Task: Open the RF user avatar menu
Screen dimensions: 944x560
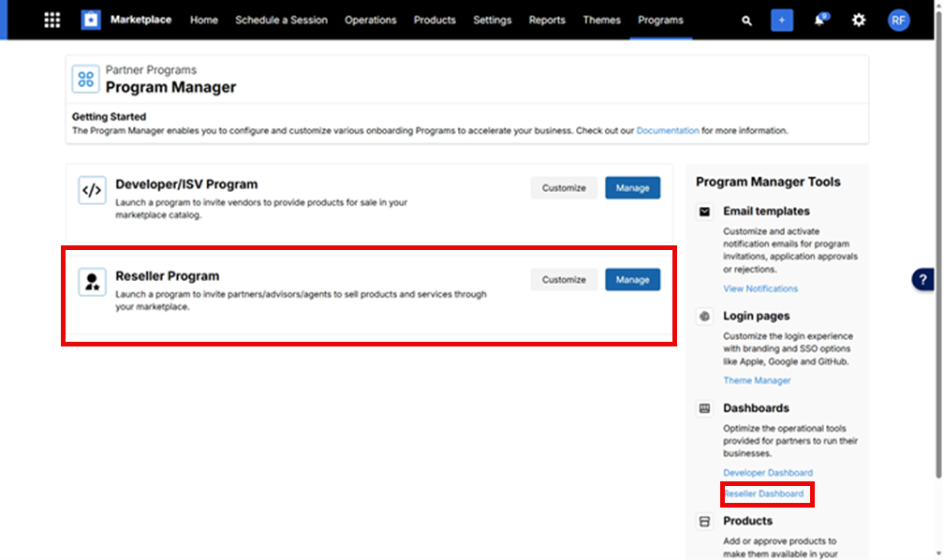Action: [x=899, y=20]
